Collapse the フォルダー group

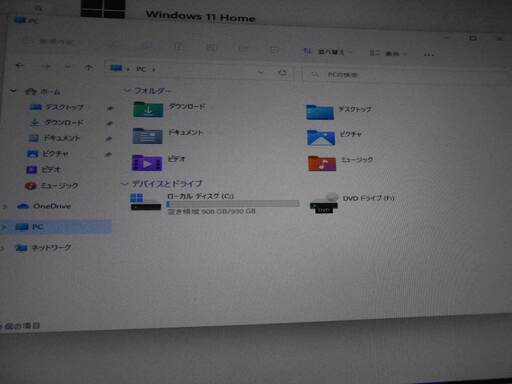126,90
